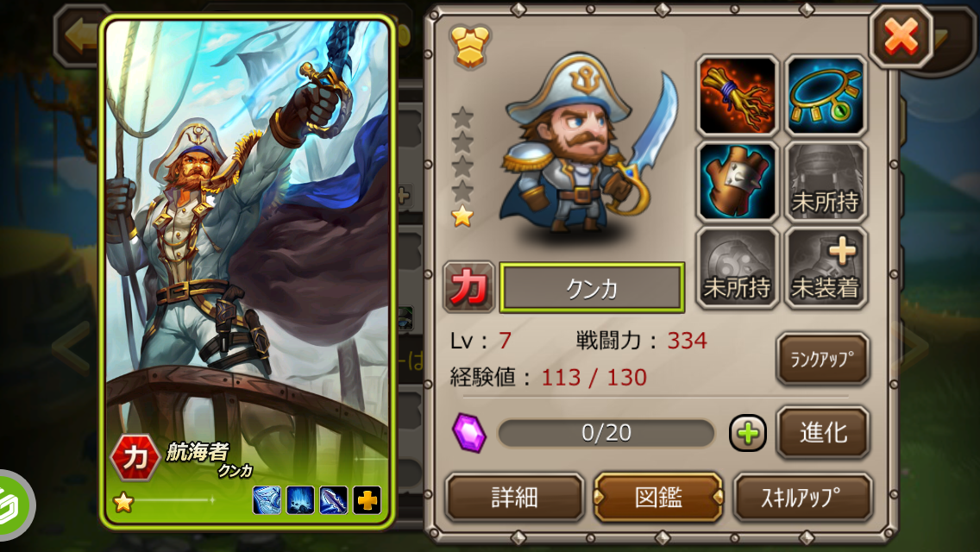The image size is (980, 552).
Task: Tap the クンカ hero name field
Action: 592,288
